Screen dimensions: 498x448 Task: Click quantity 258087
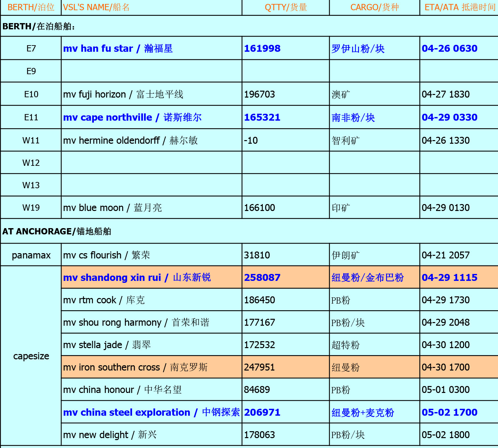(x=286, y=277)
